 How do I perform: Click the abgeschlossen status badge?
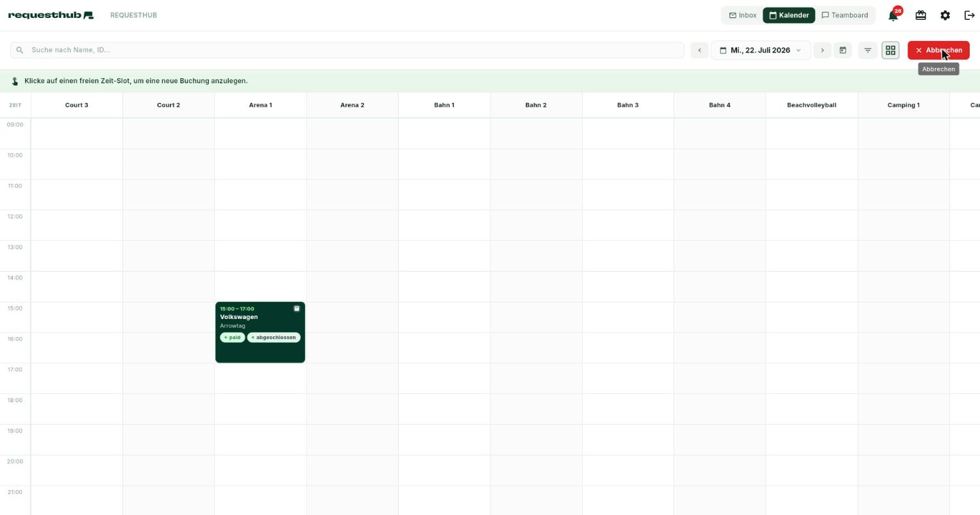point(274,338)
